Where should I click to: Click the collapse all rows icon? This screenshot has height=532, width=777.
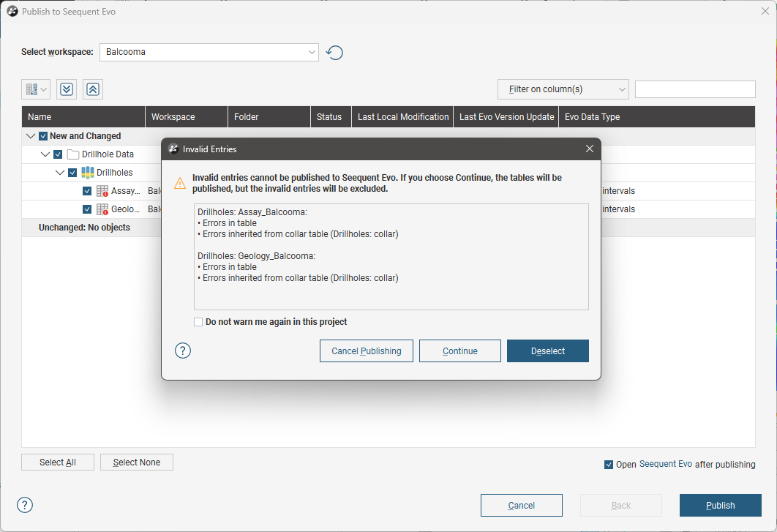(x=93, y=89)
